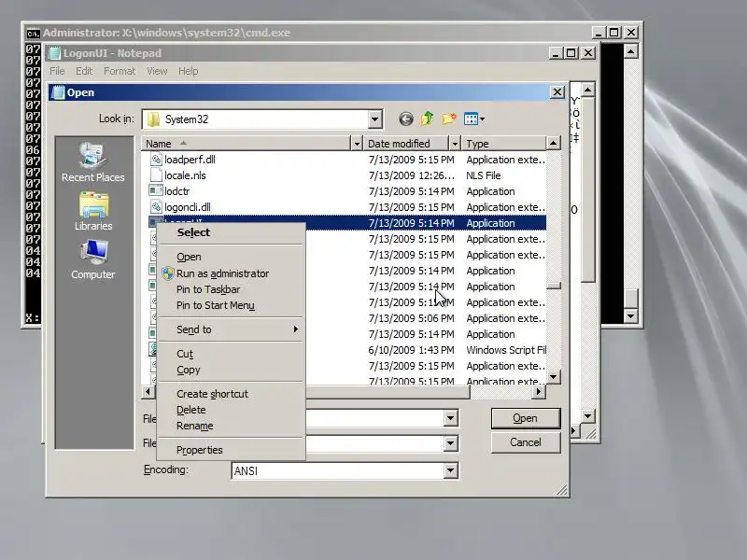Choose Pin to Start Menu

coord(231,305)
